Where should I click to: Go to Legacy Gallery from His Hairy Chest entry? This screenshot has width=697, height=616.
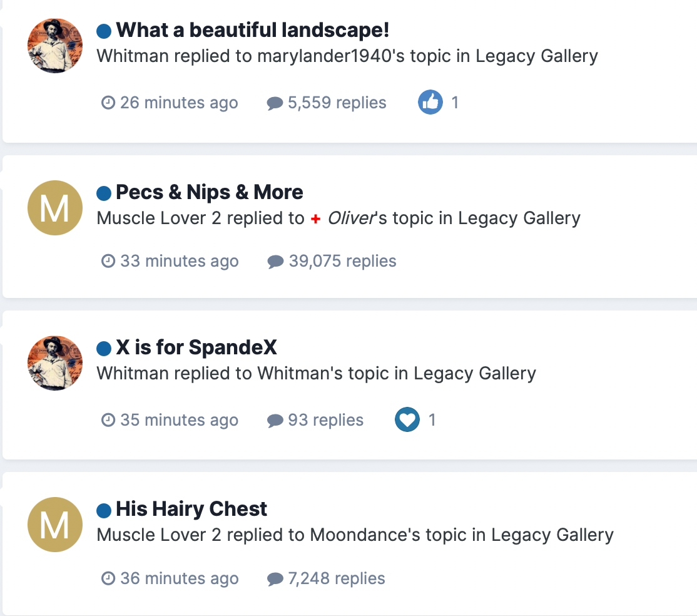(x=552, y=535)
